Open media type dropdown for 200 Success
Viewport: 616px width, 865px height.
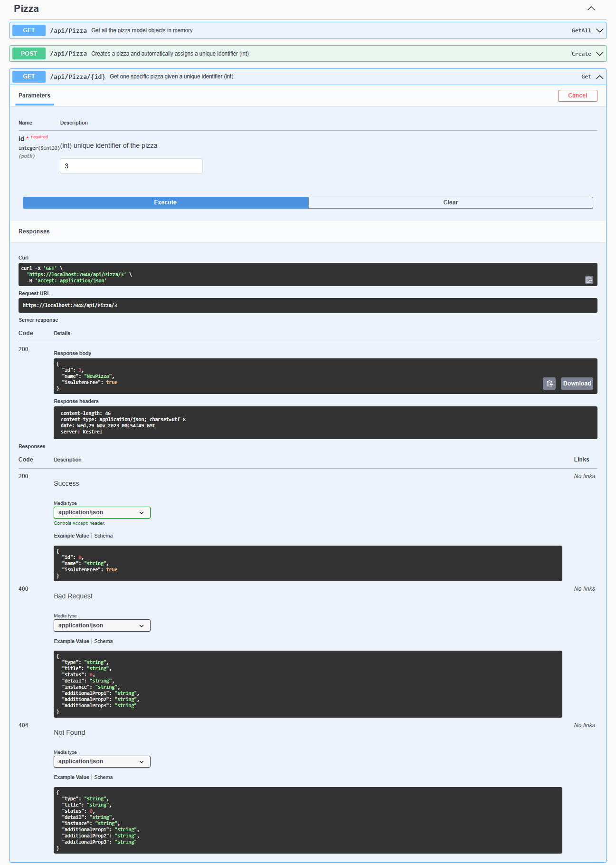[102, 512]
